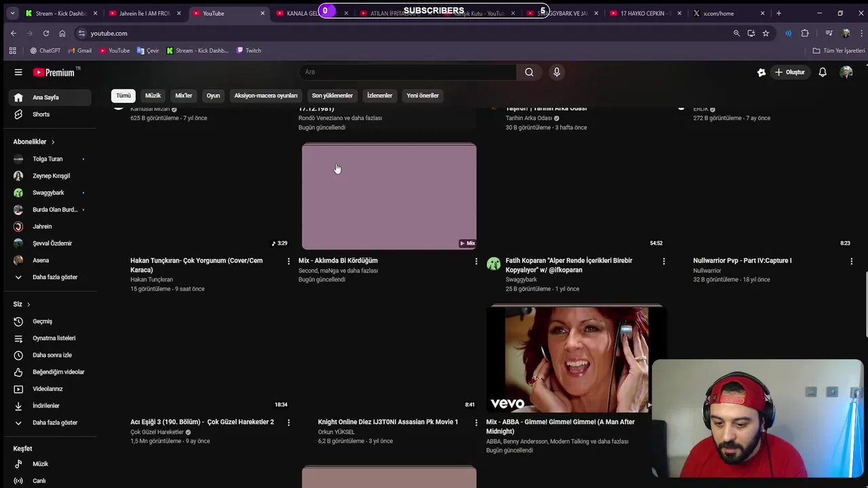The image size is (868, 488).
Task: Click the YouTube search input field
Action: point(407,72)
